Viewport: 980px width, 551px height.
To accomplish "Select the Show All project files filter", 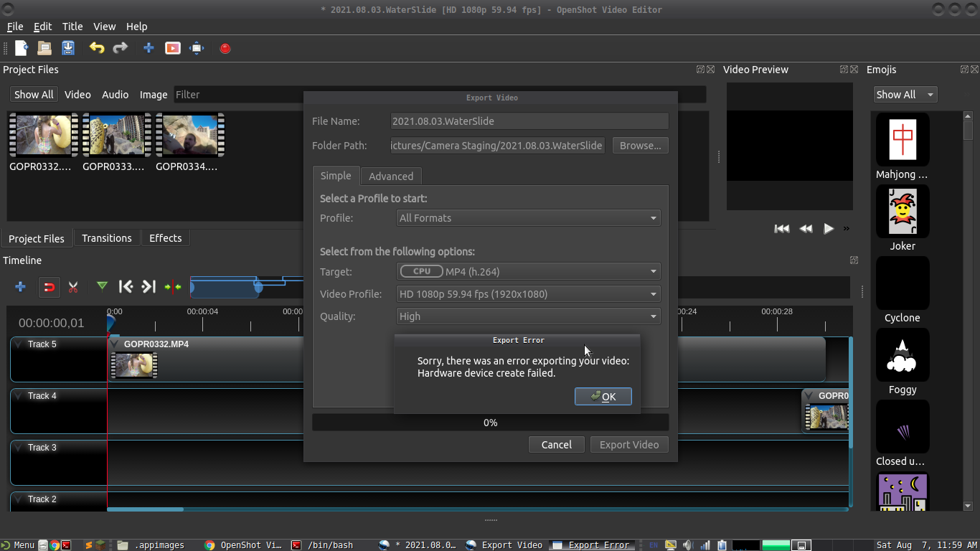I will pos(34,95).
